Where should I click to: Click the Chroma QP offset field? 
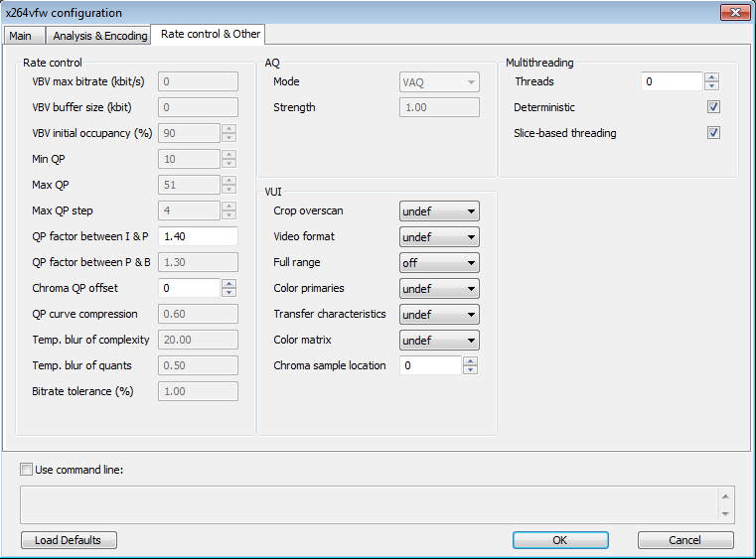pos(189,288)
